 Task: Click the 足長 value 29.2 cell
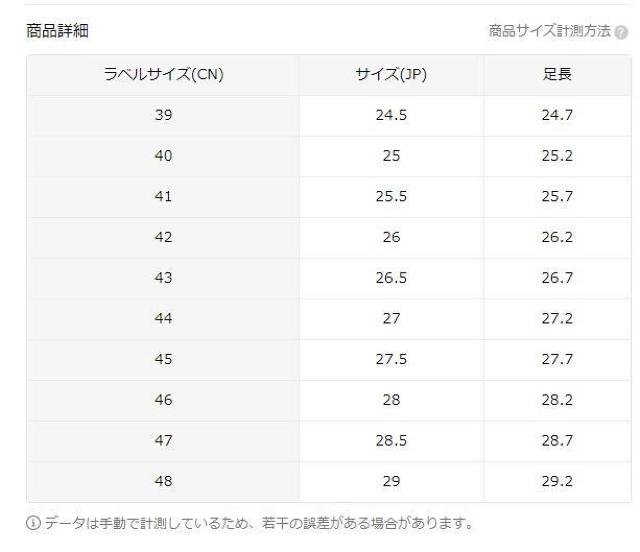pyautogui.click(x=556, y=481)
